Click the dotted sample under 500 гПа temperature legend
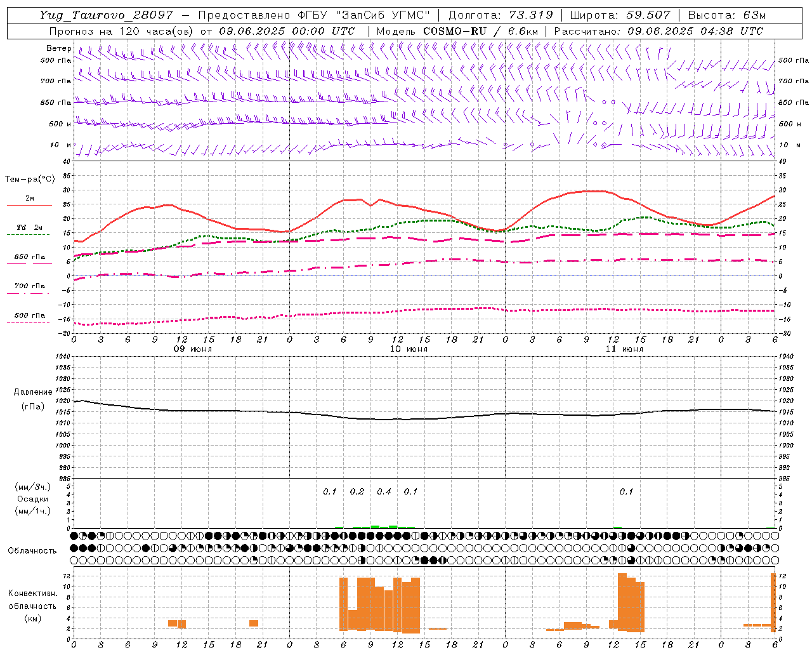The height and width of the screenshot is (650, 812). pyautogui.click(x=29, y=322)
